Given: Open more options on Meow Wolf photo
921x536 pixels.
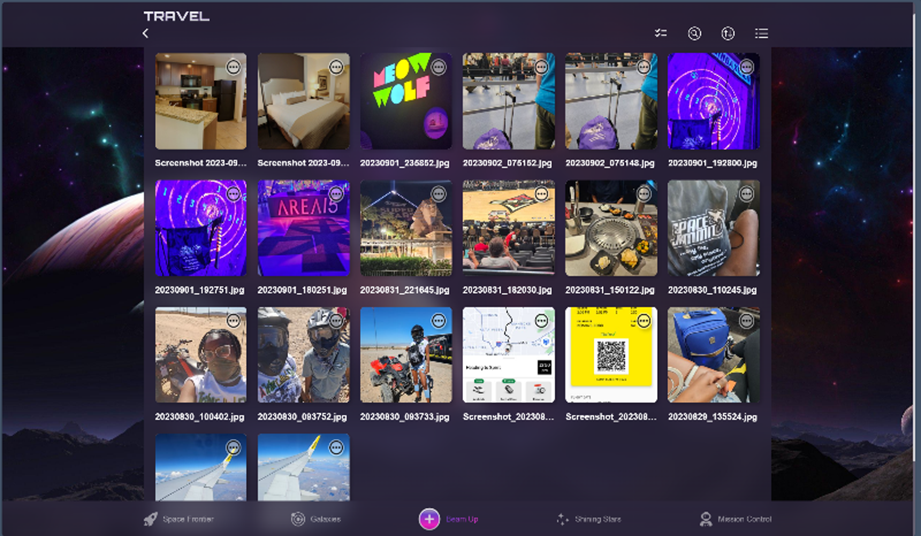Looking at the screenshot, I should tap(438, 67).
